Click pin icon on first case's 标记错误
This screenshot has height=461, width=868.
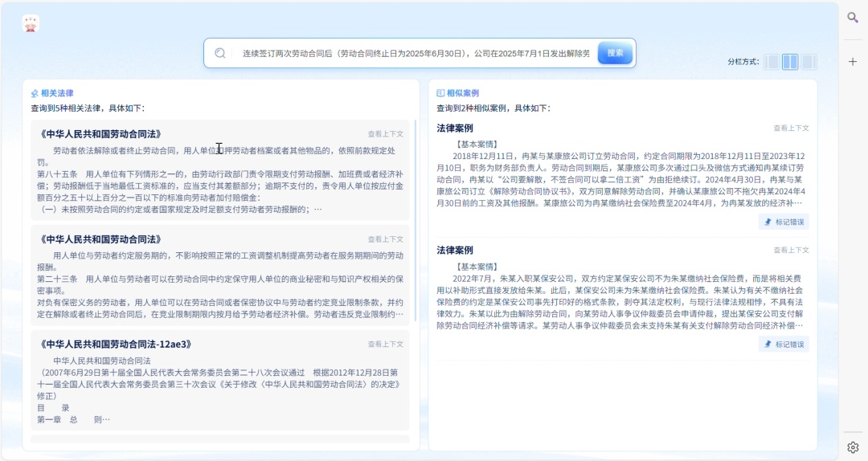768,222
